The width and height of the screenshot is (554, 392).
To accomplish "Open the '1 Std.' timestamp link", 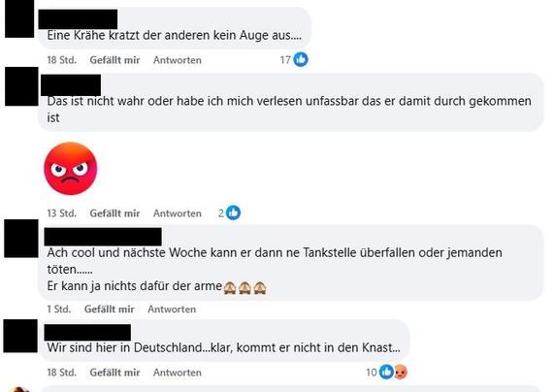I will (x=59, y=310).
